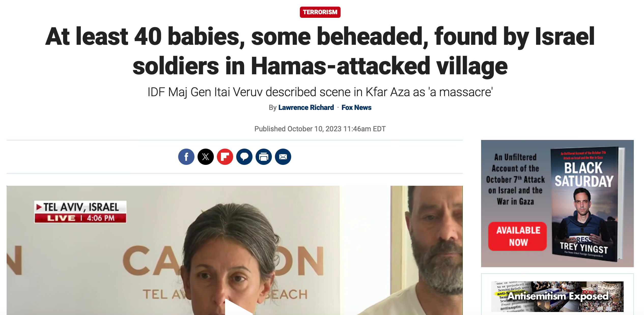Open the Antisemitism Exposed banner
644x315 pixels.
[557, 296]
